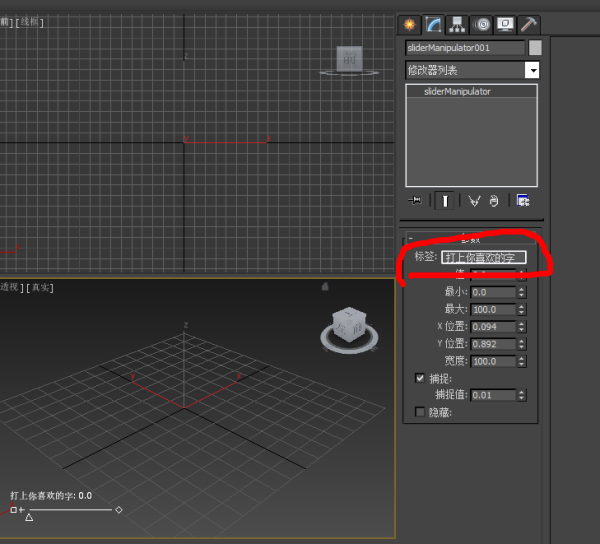Expand the modifier list dropdown
Image resolution: width=600 pixels, height=544 pixels.
click(x=532, y=70)
